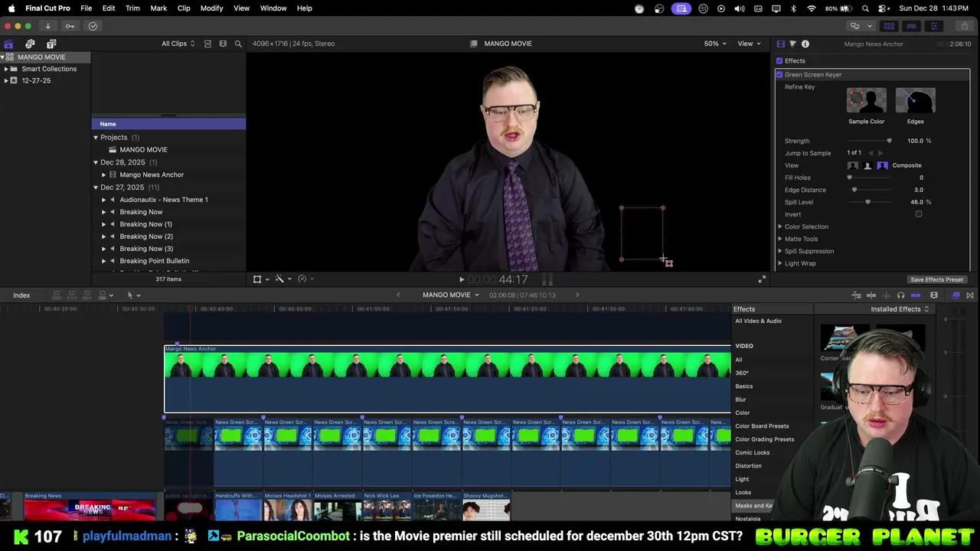The image size is (980, 551).
Task: Click the share export icon
Action: [963, 26]
